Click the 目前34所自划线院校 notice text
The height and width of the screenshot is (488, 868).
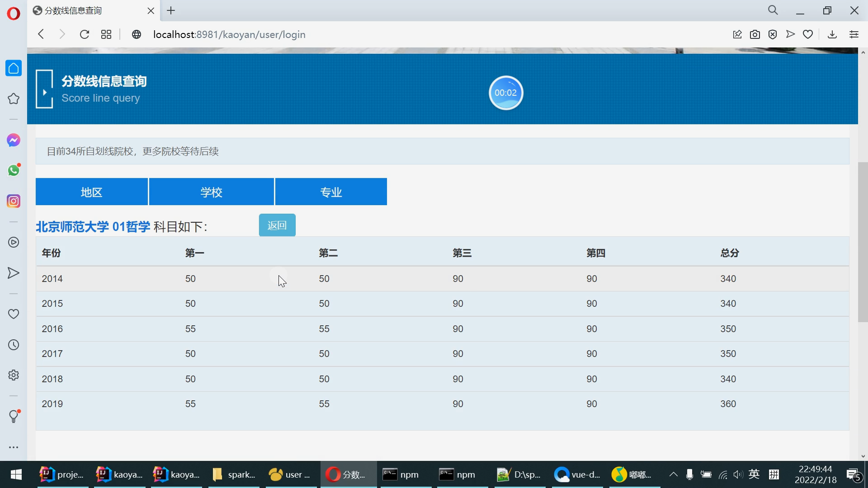point(133,151)
